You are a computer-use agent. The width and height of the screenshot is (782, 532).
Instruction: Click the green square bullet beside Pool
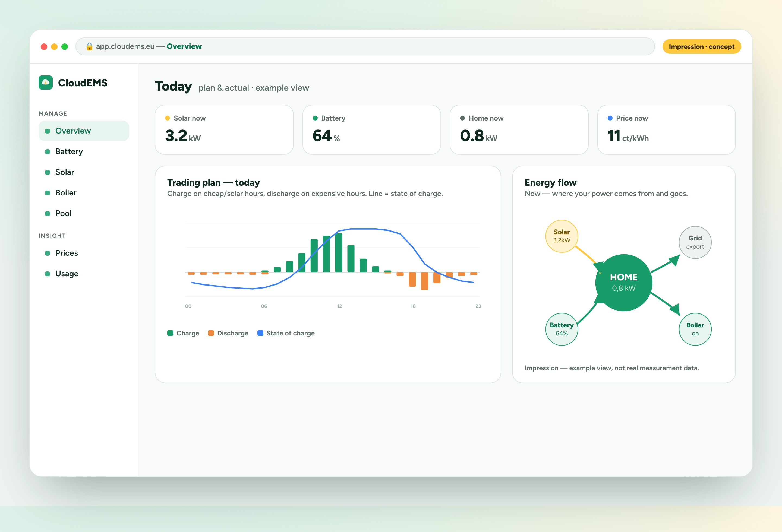(x=48, y=213)
